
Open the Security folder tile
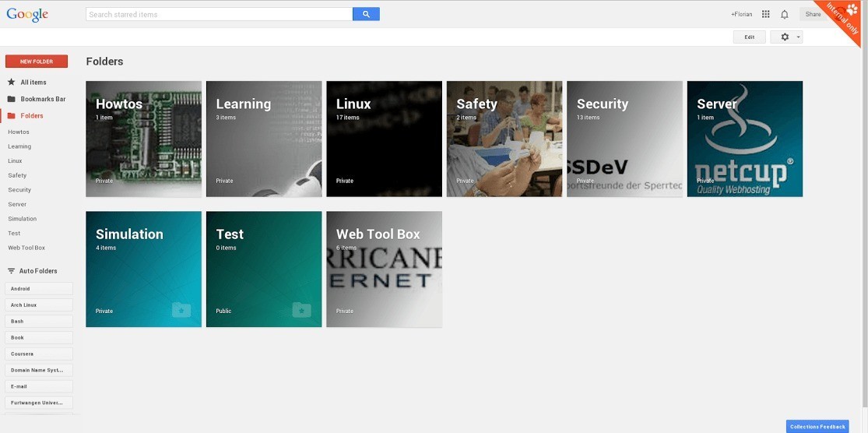pos(624,139)
